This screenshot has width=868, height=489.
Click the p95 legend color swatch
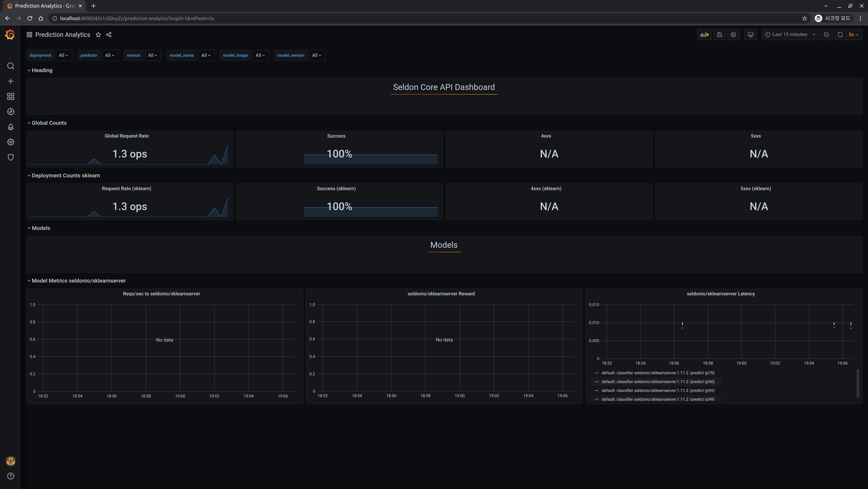pyautogui.click(x=596, y=390)
